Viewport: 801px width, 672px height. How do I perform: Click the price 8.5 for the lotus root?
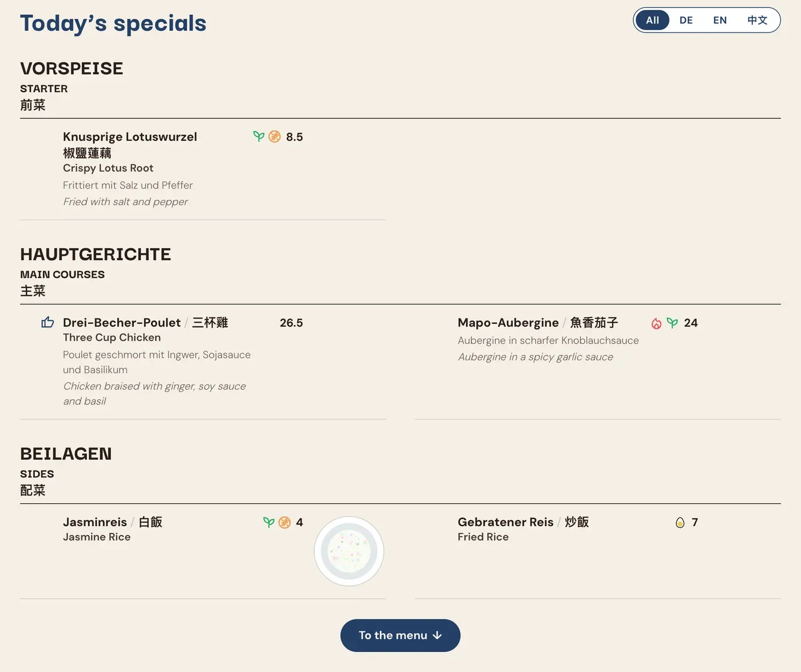pos(295,137)
